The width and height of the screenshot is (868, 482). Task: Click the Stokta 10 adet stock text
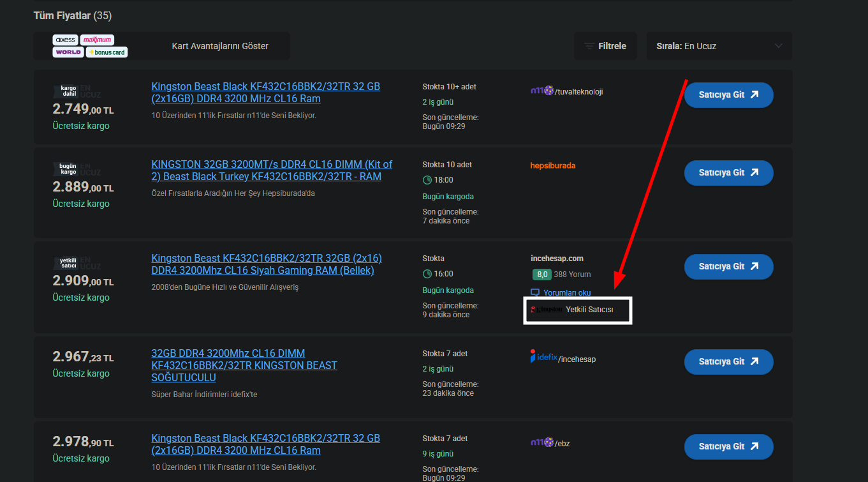tap(447, 165)
